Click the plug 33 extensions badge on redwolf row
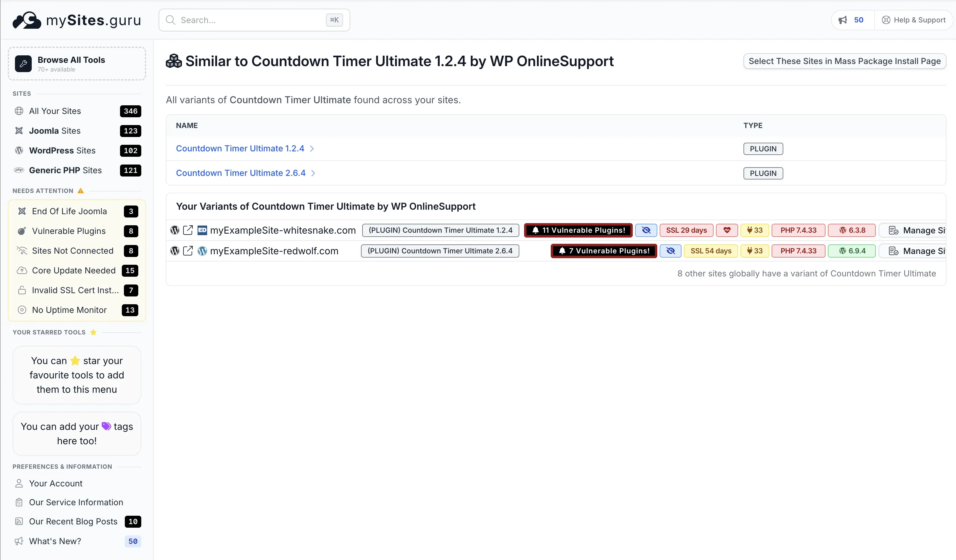956x560 pixels. tap(754, 251)
